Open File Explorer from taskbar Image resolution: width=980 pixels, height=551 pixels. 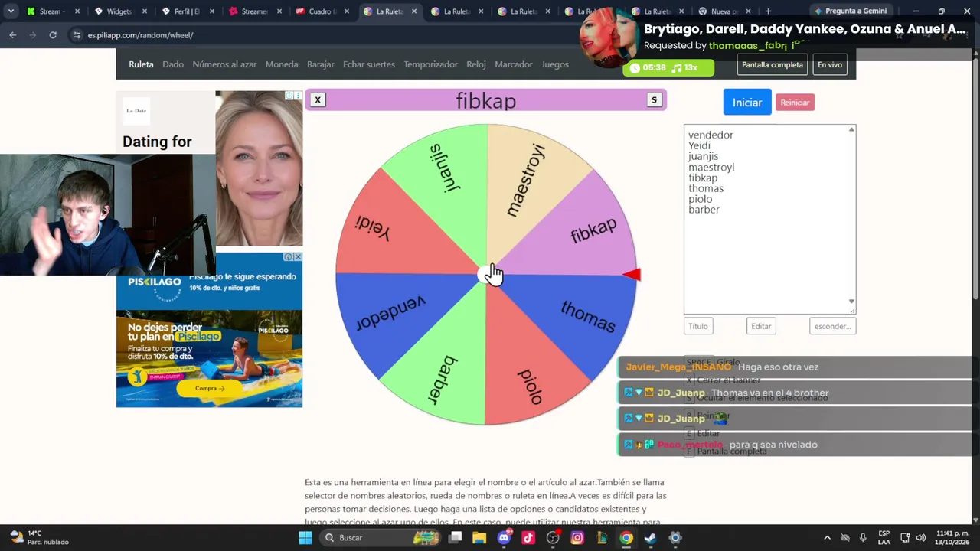pos(479,537)
